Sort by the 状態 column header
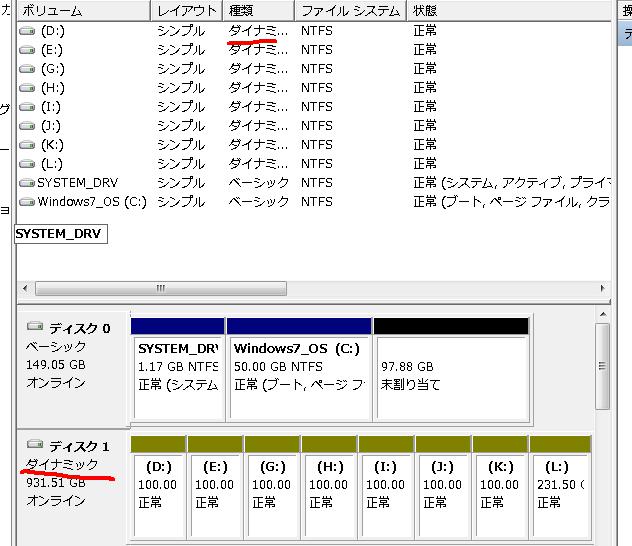The width and height of the screenshot is (632, 546). coord(509,10)
